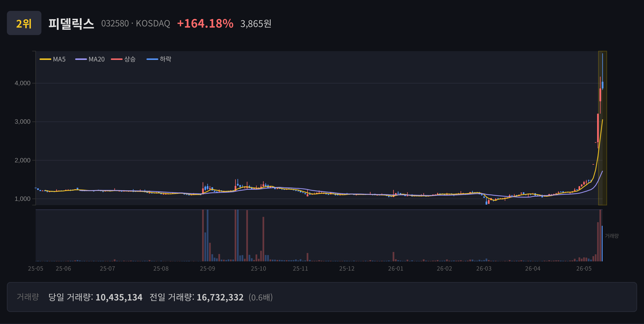Toggle the MA20 legend entry
Viewport: 644px width, 324px height.
point(90,59)
